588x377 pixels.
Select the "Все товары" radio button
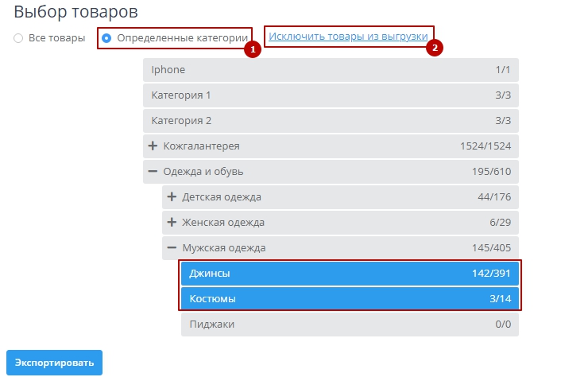tap(18, 38)
